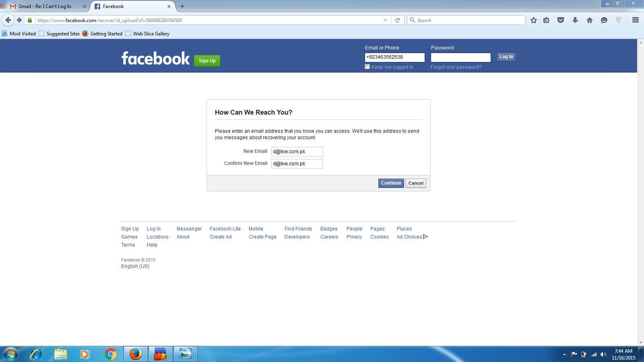This screenshot has height=362, width=644.
Task: Click the browser forward arrow
Action: tap(19, 20)
